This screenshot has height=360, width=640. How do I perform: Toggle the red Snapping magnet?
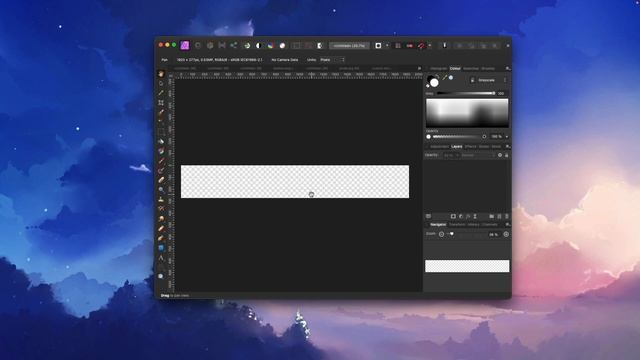pyautogui.click(x=421, y=46)
